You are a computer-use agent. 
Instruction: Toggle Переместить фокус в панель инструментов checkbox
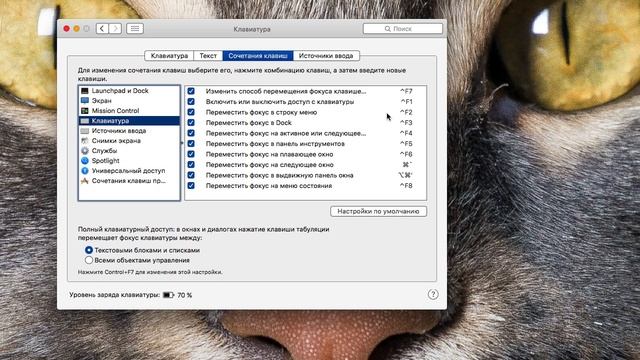[x=191, y=144]
